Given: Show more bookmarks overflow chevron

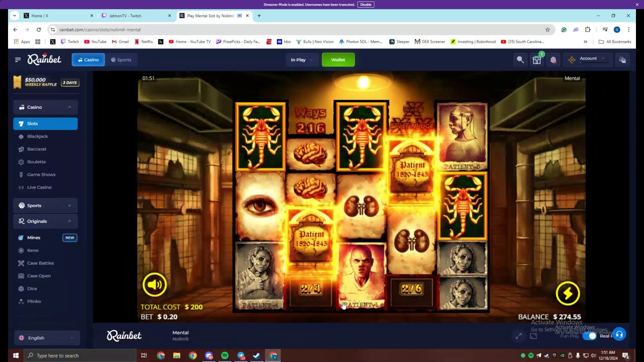Looking at the screenshot, I should click(x=585, y=42).
